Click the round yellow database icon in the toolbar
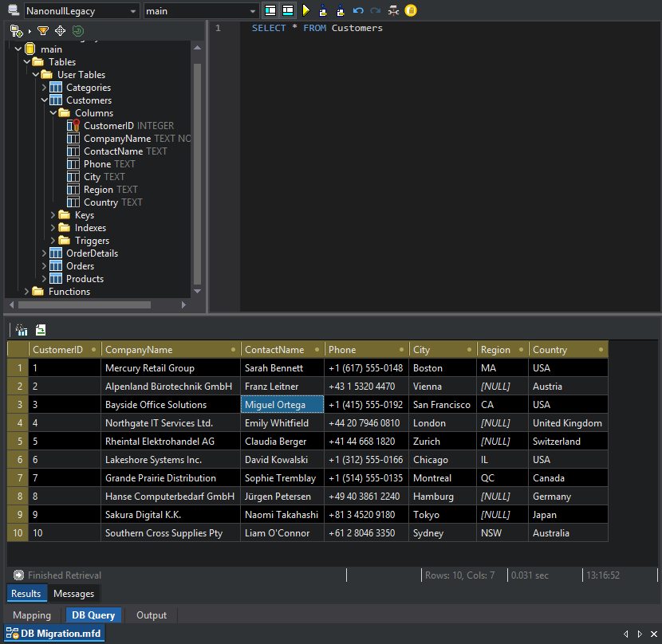This screenshot has width=662, height=644. 411,10
